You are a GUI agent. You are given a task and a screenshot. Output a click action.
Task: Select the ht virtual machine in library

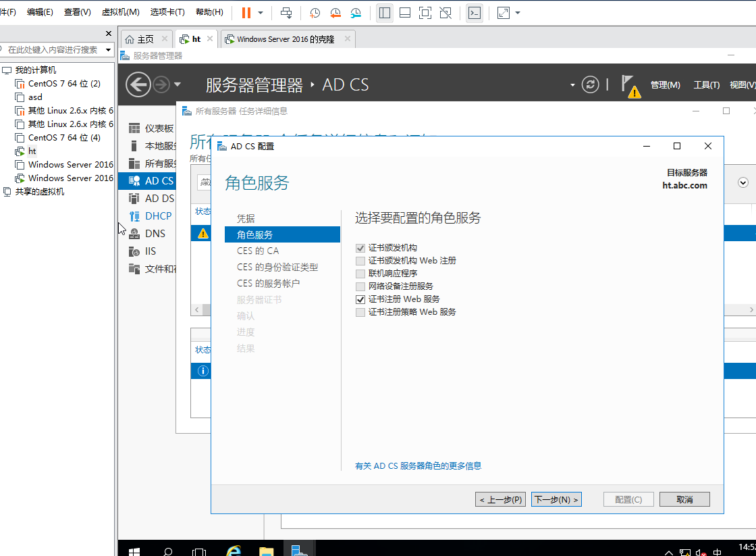pos(32,151)
